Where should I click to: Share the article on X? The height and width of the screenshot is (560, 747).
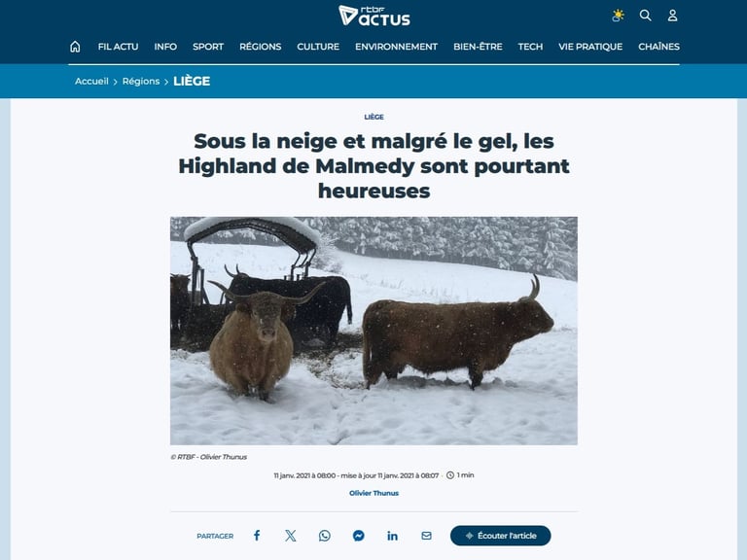(290, 536)
